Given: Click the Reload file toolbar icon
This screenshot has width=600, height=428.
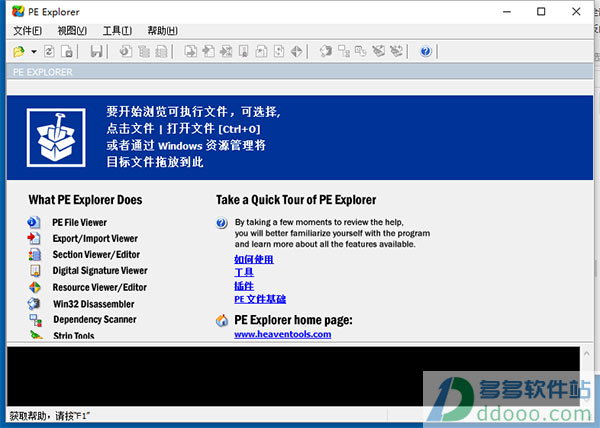Looking at the screenshot, I should [49, 51].
